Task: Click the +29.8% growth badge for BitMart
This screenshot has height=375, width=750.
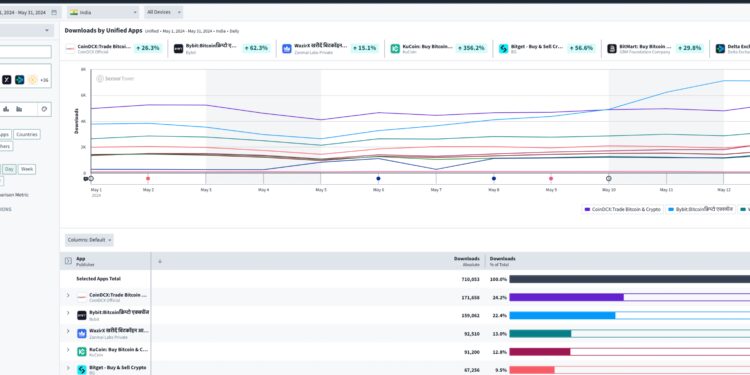Action: (x=689, y=48)
